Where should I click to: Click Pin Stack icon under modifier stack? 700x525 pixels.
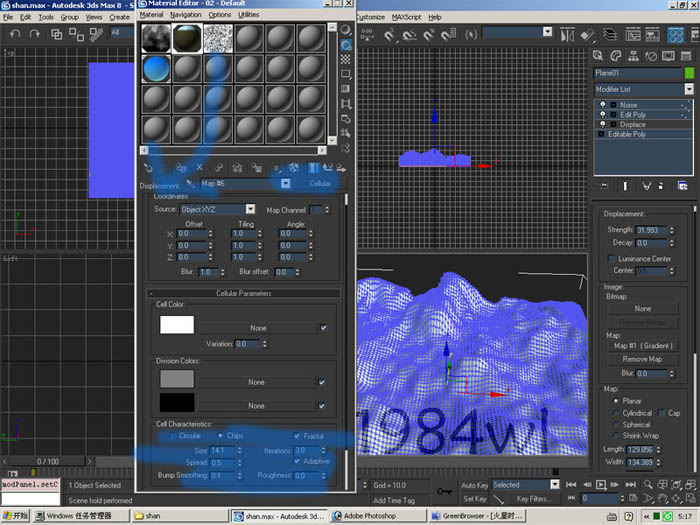[x=604, y=186]
